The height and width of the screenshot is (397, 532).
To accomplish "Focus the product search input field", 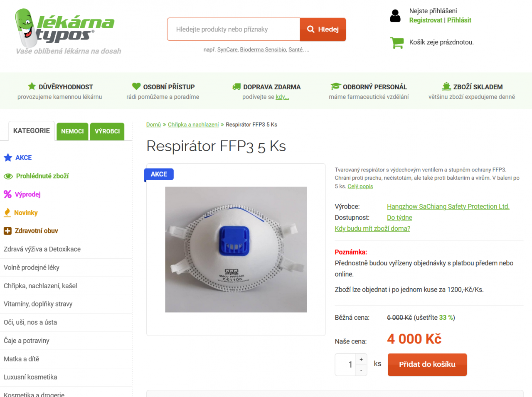I will click(x=234, y=29).
